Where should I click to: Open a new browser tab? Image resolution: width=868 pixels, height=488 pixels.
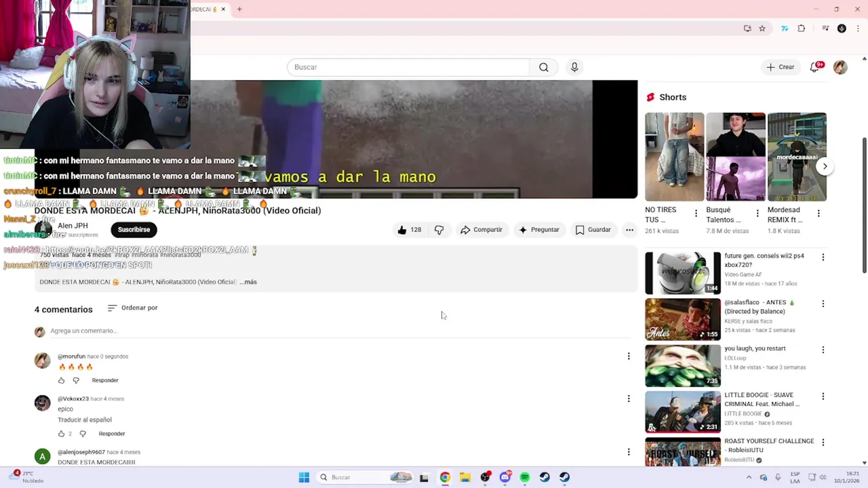(x=239, y=9)
